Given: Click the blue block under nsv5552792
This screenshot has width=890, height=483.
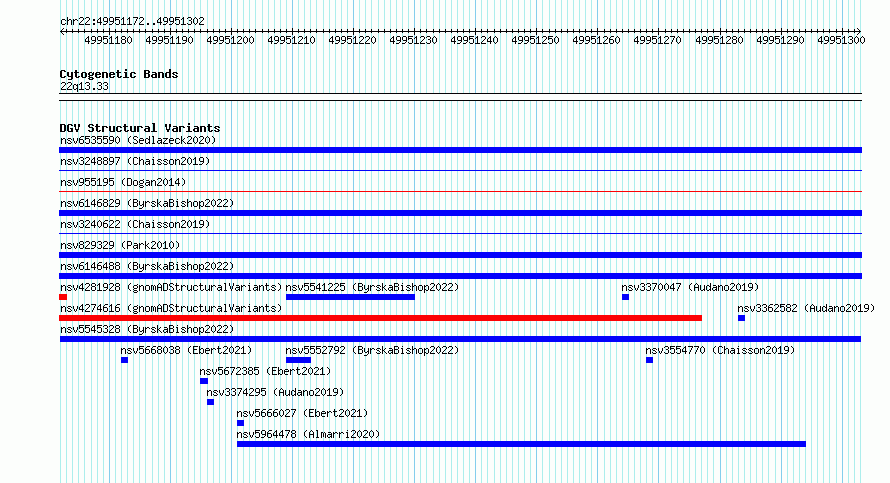Looking at the screenshot, I should click(x=299, y=360).
